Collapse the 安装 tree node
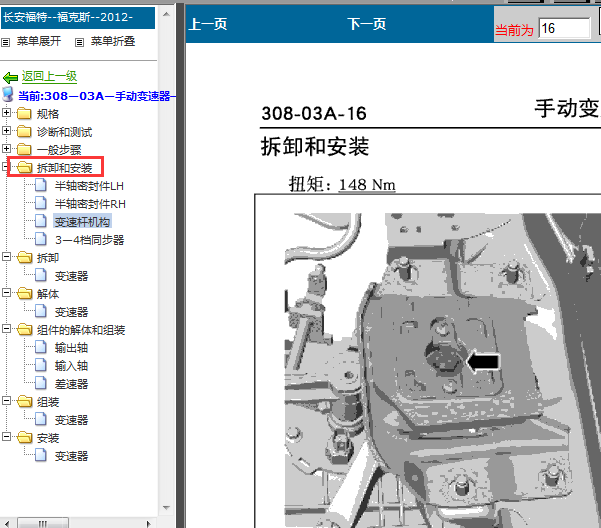The width and height of the screenshot is (601, 528). 7,437
